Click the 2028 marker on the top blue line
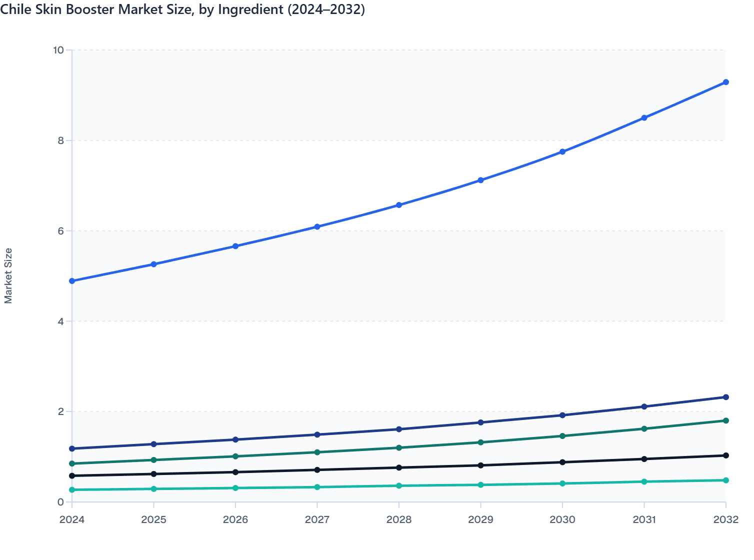 pyautogui.click(x=398, y=204)
